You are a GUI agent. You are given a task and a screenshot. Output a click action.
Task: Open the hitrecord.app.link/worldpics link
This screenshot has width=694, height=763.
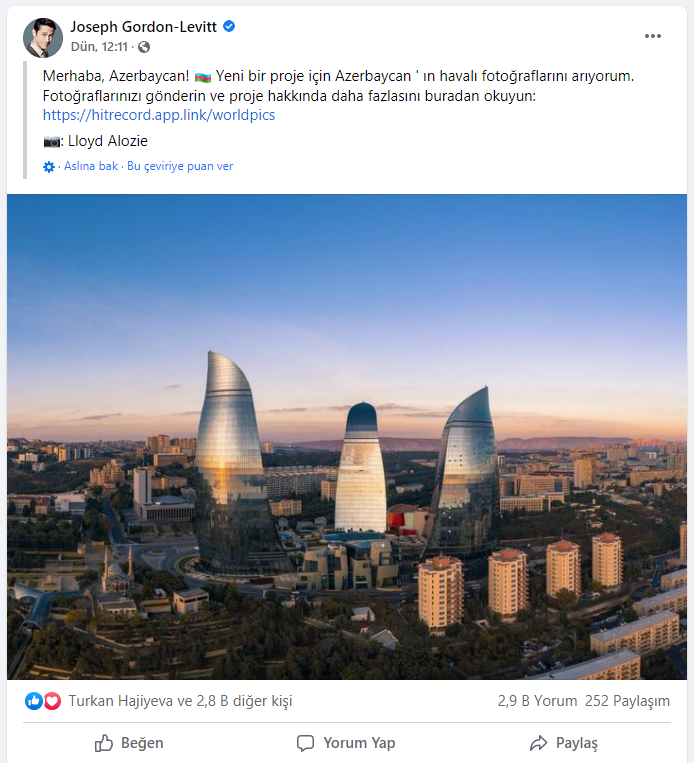pyautogui.click(x=159, y=115)
